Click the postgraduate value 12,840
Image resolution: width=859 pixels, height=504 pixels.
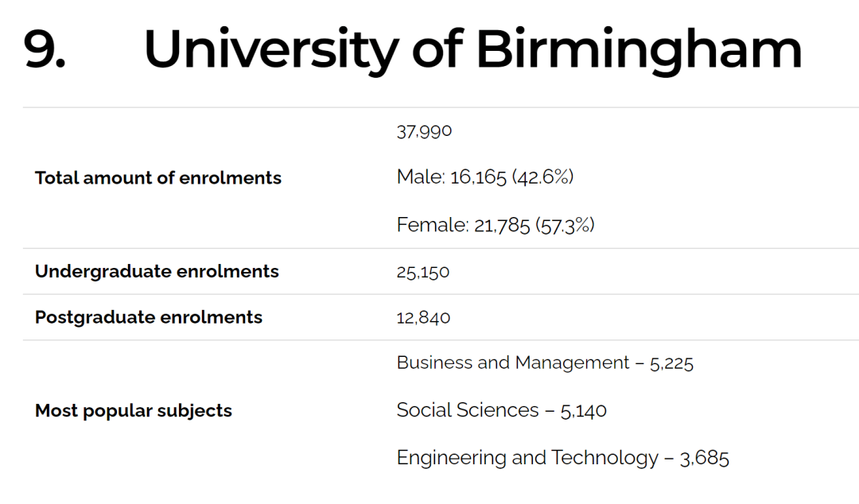pos(423,318)
